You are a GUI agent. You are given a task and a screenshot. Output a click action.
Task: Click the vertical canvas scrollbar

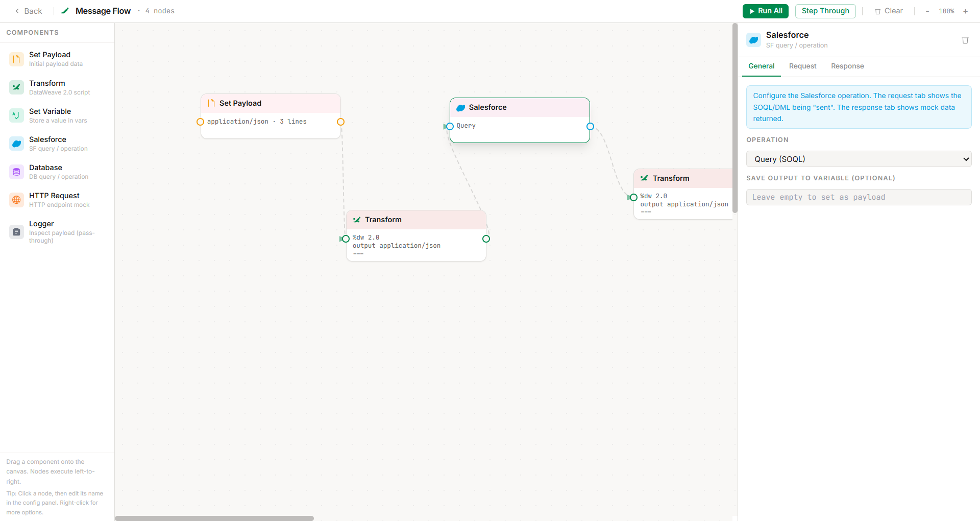coord(735,118)
